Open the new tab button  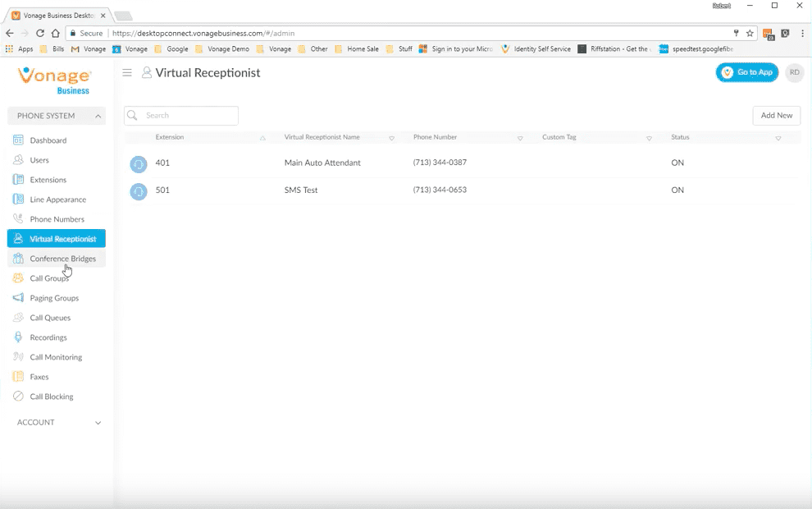click(123, 16)
